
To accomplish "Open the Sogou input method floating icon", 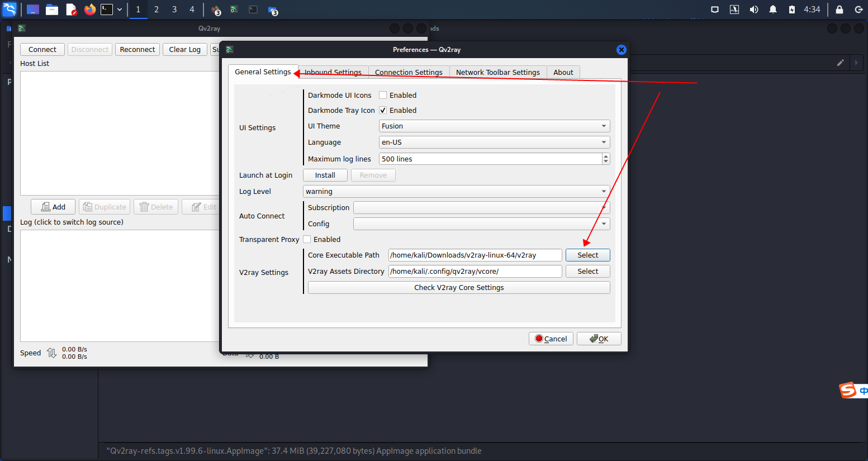I will pyautogui.click(x=848, y=390).
